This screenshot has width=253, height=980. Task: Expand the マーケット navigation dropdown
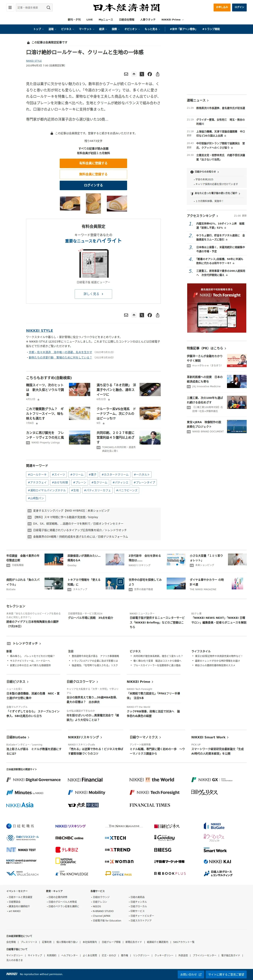[x=86, y=29]
